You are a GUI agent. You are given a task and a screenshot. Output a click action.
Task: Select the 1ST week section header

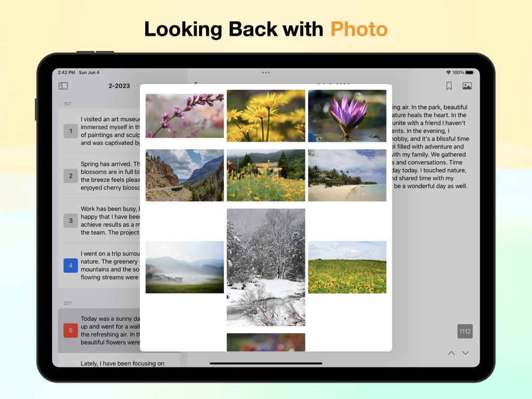coord(68,104)
